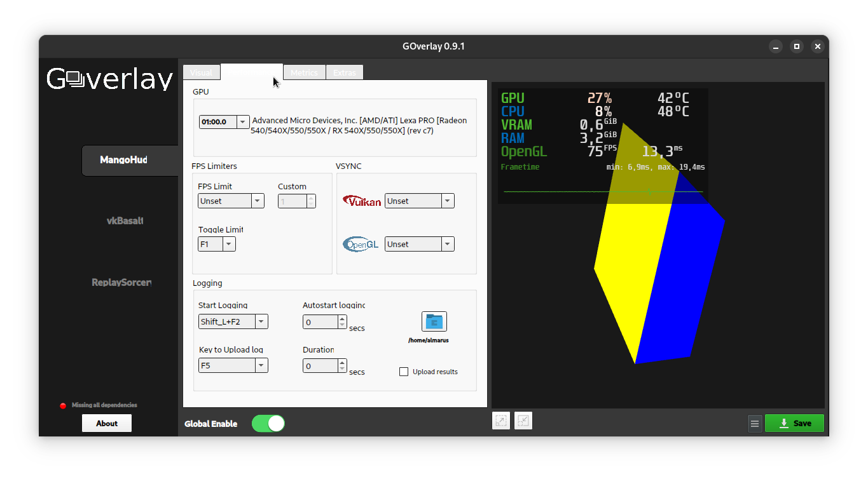Open the log folder chooser icon
Viewport: 868px width, 479px height.
coord(434,321)
